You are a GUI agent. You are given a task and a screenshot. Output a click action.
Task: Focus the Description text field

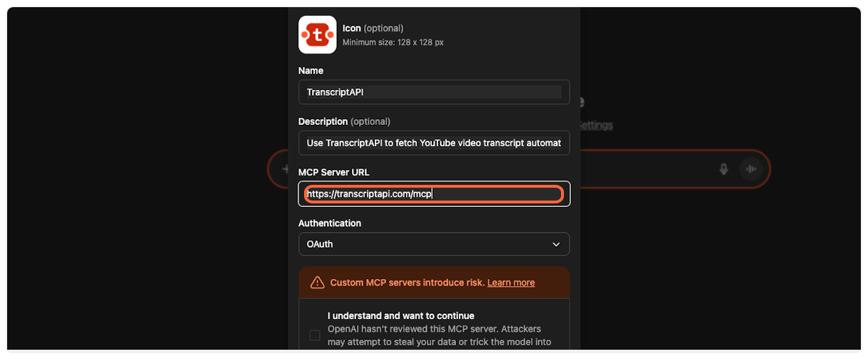[434, 143]
